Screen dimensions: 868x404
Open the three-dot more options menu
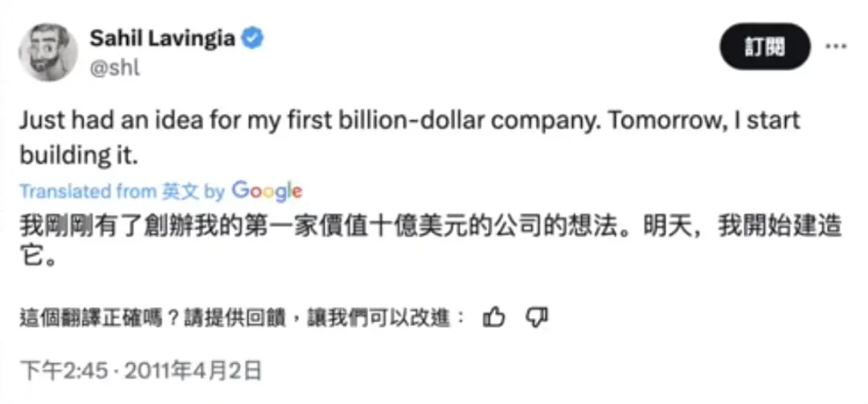click(836, 47)
